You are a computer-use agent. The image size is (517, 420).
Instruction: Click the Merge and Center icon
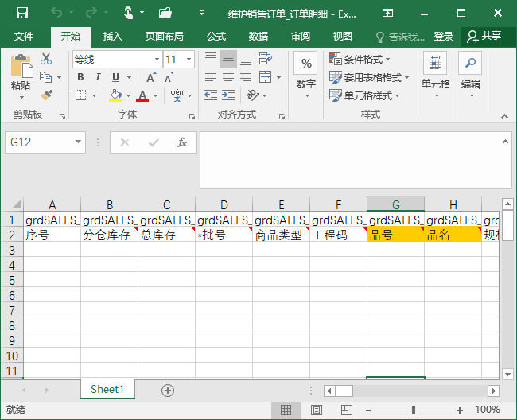click(266, 77)
